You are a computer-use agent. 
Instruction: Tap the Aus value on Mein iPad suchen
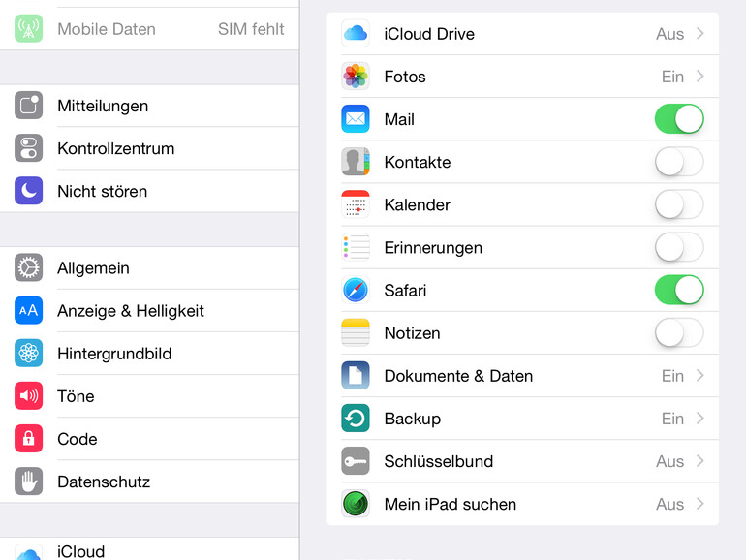click(x=669, y=504)
